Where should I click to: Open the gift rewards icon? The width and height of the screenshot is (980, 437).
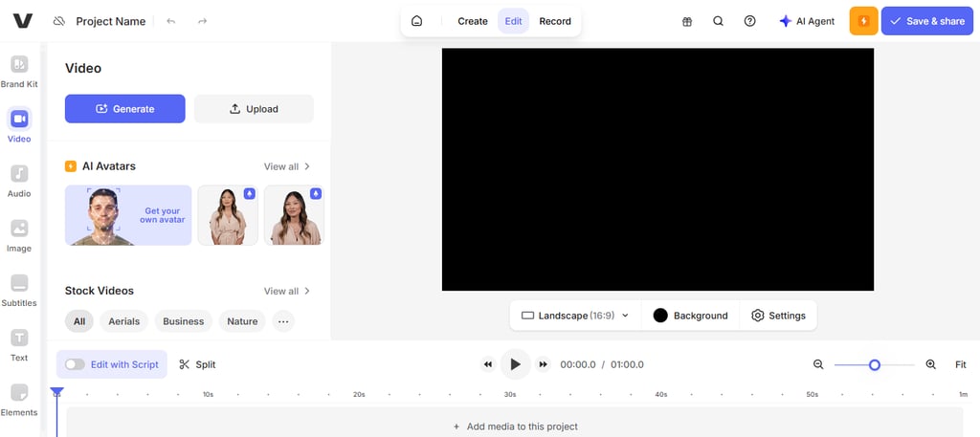pyautogui.click(x=687, y=21)
